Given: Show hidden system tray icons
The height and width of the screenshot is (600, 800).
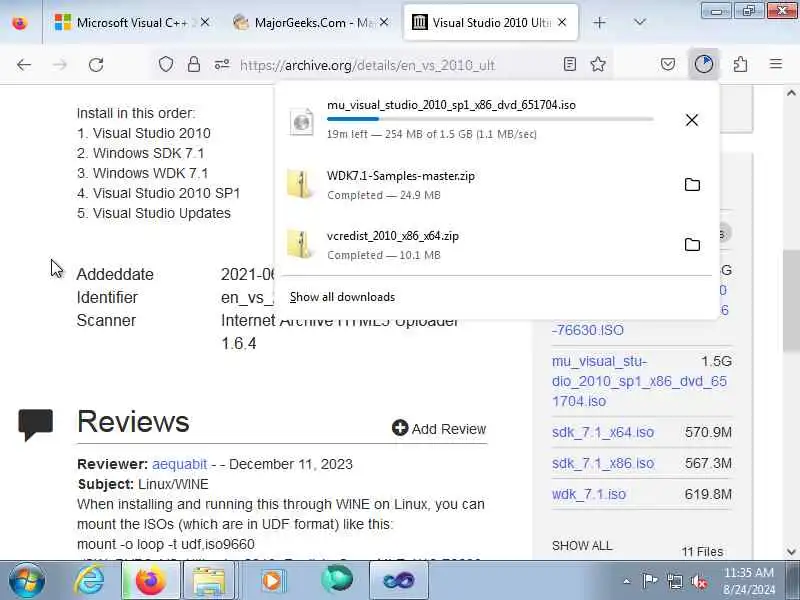Looking at the screenshot, I should point(627,581).
